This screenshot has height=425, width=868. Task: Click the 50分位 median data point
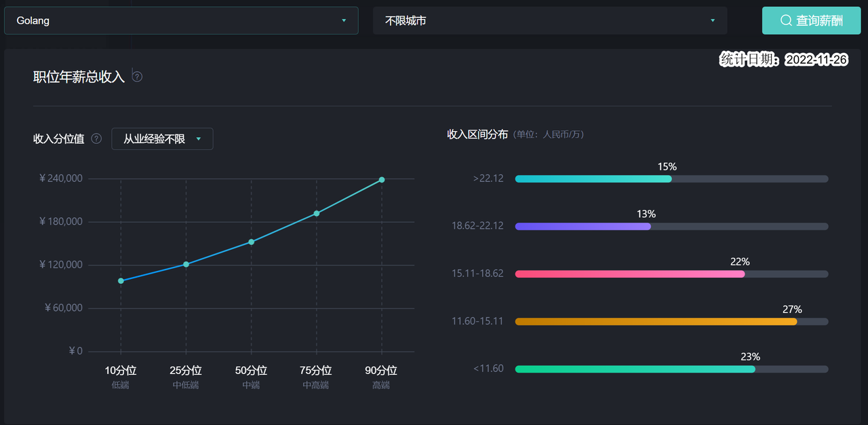(x=251, y=242)
